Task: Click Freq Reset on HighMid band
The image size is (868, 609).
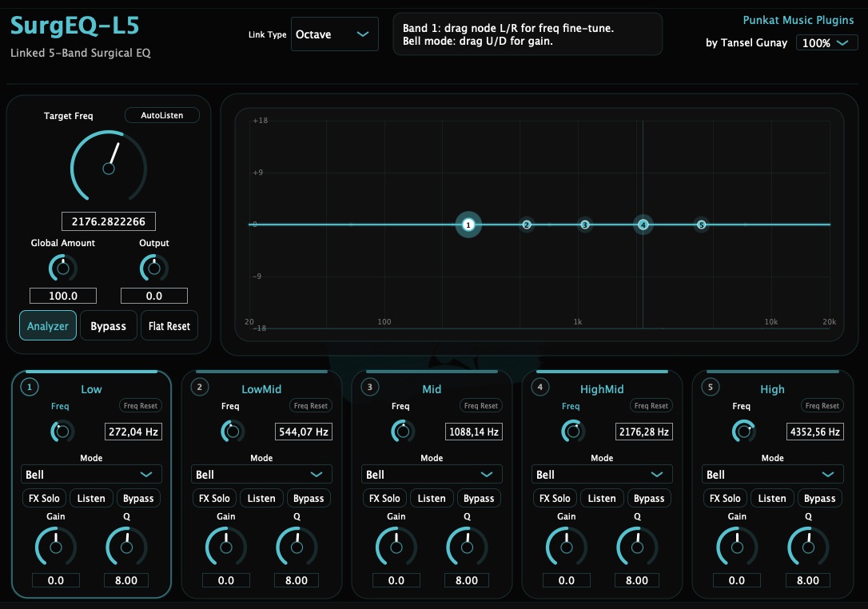Action: click(x=651, y=406)
